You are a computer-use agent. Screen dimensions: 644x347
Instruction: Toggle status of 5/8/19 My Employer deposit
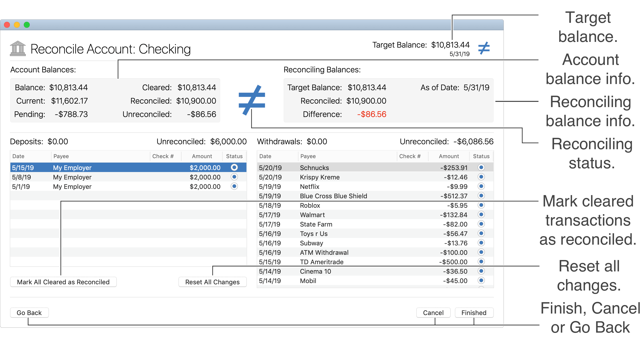(x=234, y=177)
